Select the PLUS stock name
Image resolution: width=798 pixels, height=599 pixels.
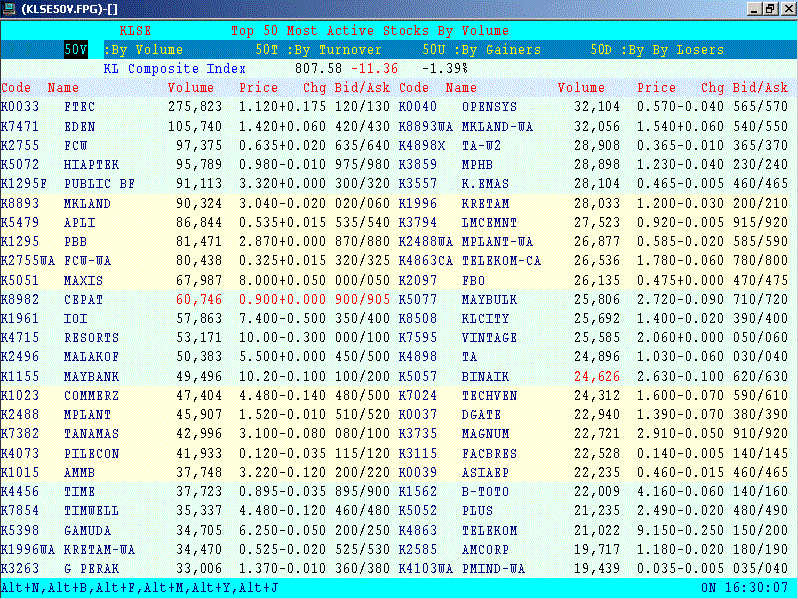[x=477, y=511]
